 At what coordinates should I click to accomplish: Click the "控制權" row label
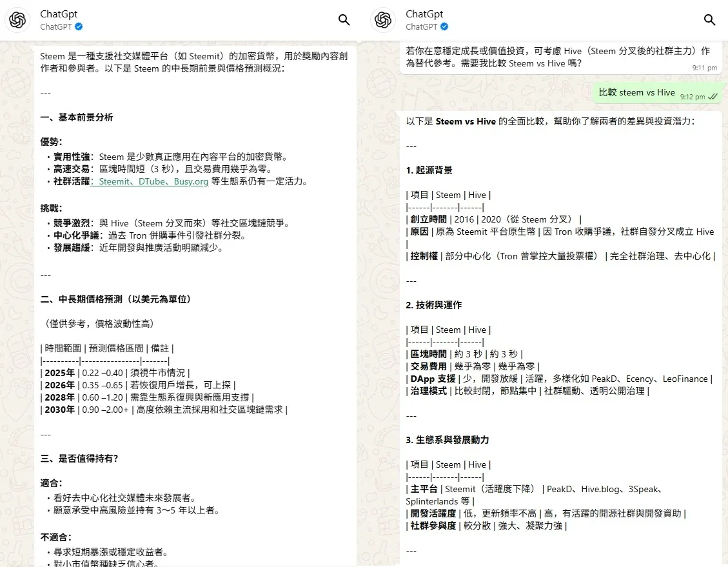point(424,256)
